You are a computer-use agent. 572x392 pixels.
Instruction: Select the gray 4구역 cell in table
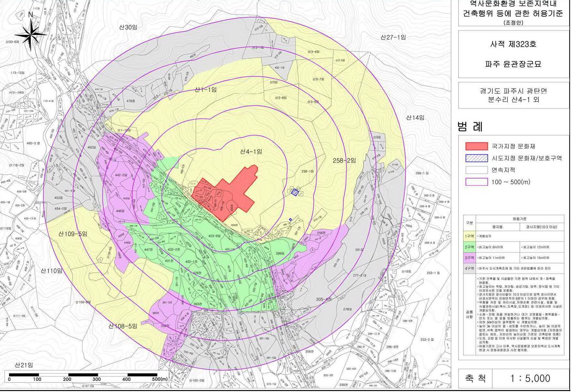469,268
